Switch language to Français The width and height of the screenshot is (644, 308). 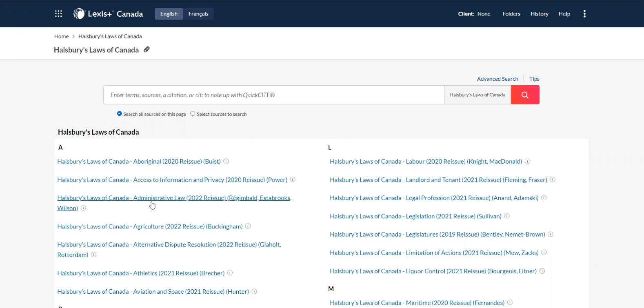(198, 14)
